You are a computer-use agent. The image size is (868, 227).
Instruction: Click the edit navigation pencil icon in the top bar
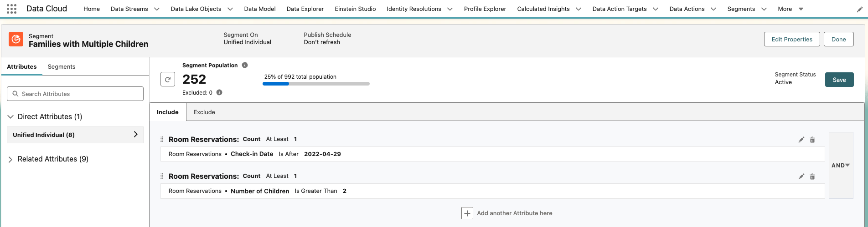[859, 9]
